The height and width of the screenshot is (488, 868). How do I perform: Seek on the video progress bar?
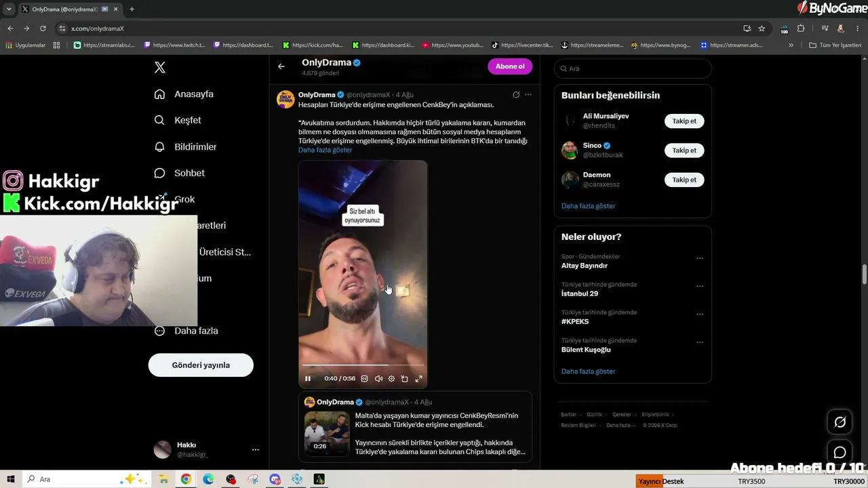[363, 365]
